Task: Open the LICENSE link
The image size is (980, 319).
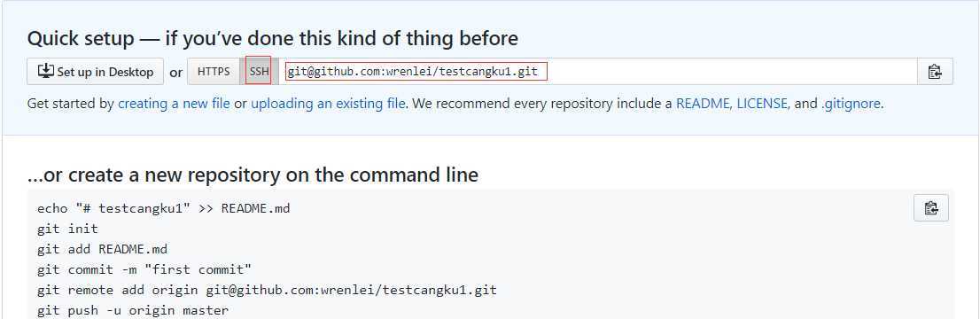Action: pyautogui.click(x=762, y=104)
